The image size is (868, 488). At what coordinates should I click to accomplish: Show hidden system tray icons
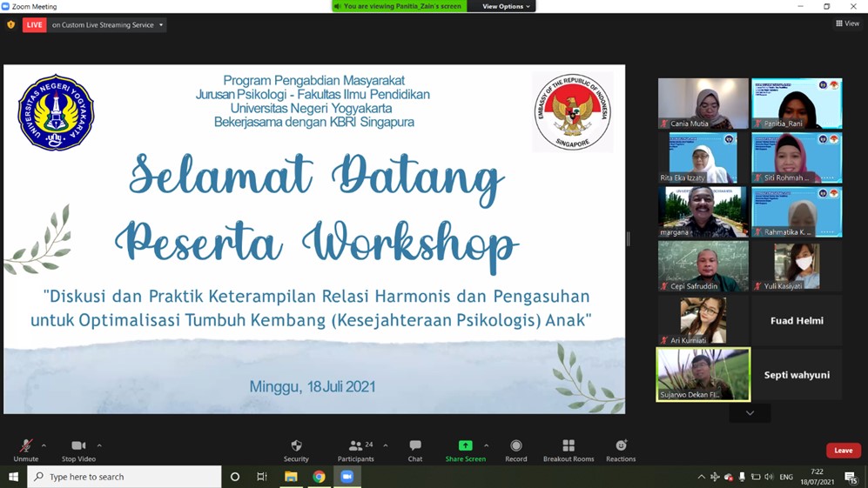pos(702,477)
